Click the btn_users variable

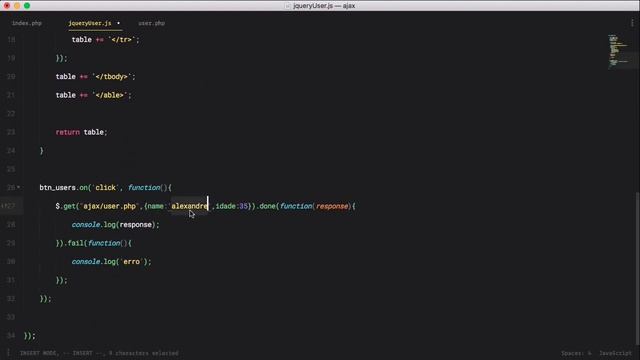58,187
